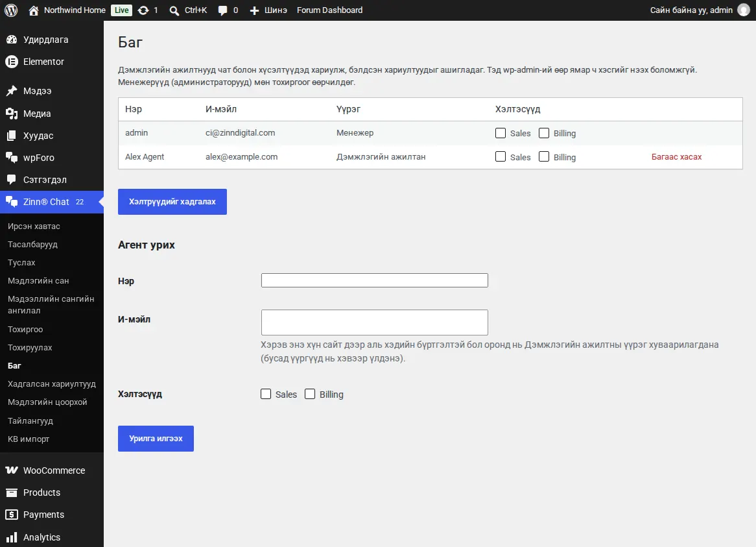
Task: Click the Products archive box icon
Action: click(12, 492)
